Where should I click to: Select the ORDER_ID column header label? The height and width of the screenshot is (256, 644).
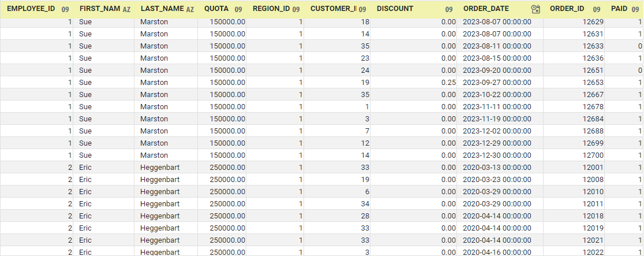point(567,9)
